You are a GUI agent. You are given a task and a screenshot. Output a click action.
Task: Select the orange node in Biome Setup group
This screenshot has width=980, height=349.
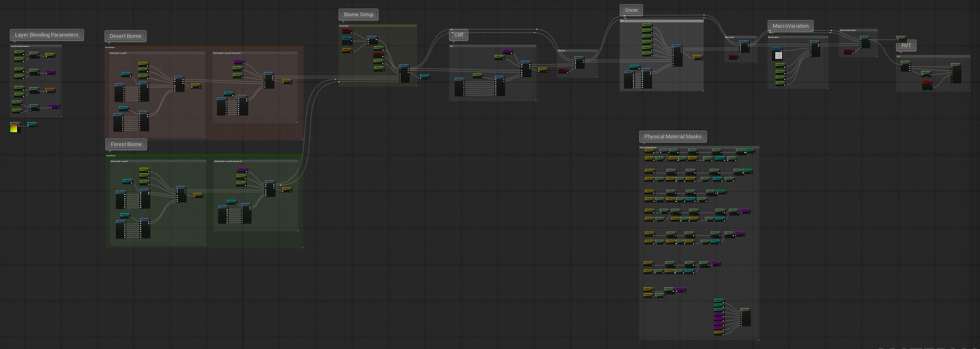[x=347, y=50]
